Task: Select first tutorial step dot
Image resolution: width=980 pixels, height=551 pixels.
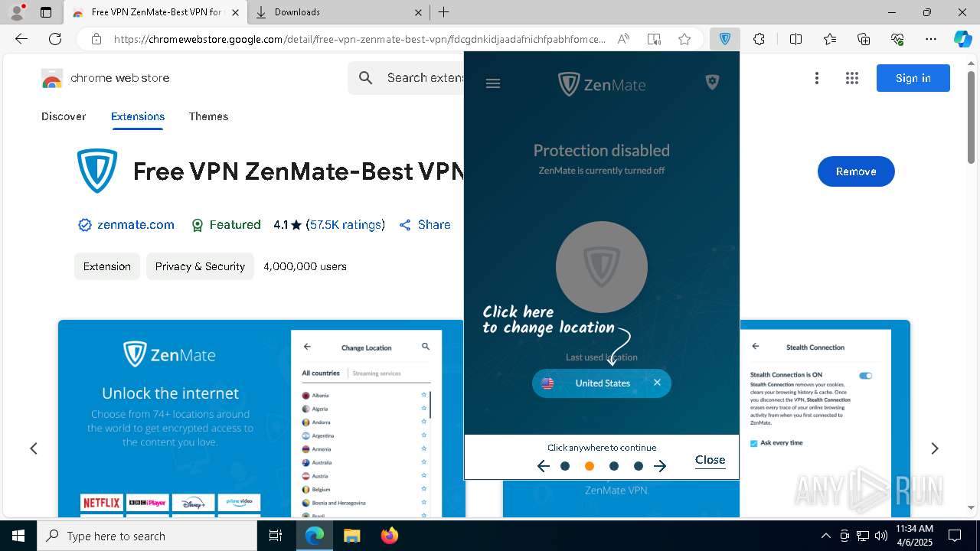Action: coord(565,466)
